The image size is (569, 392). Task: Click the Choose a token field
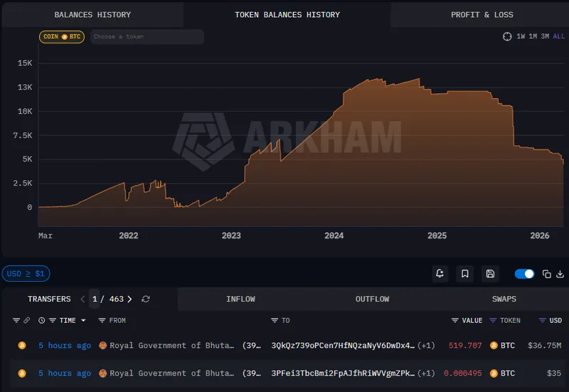(147, 36)
